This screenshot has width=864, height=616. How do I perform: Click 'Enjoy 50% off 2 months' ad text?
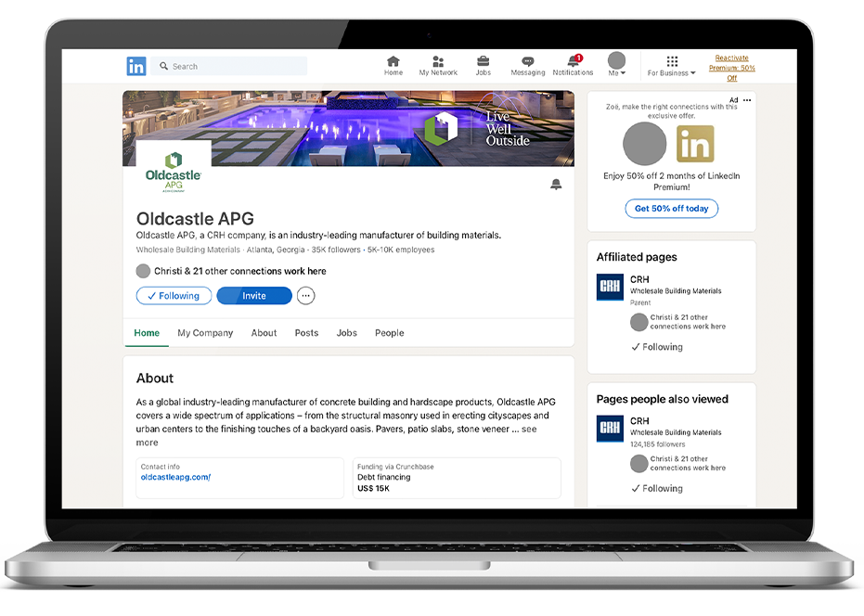tap(671, 181)
